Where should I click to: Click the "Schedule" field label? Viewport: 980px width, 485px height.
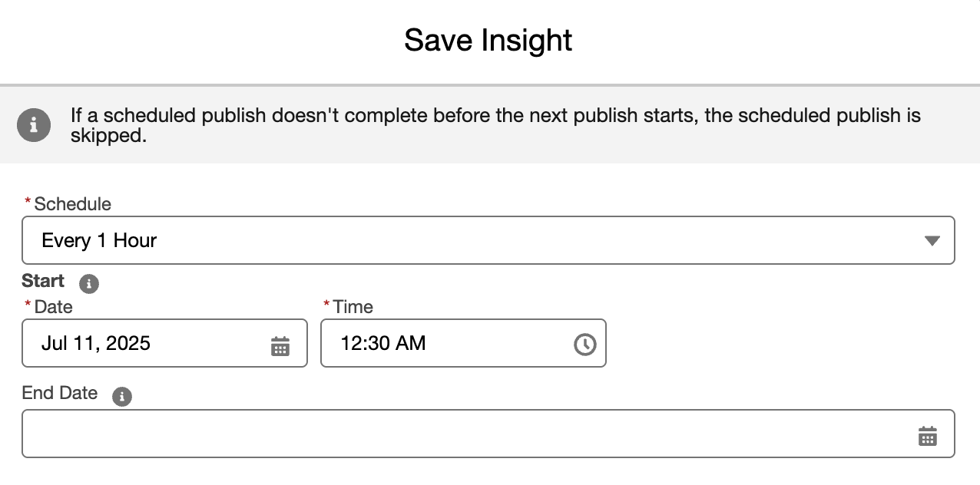coord(72,204)
